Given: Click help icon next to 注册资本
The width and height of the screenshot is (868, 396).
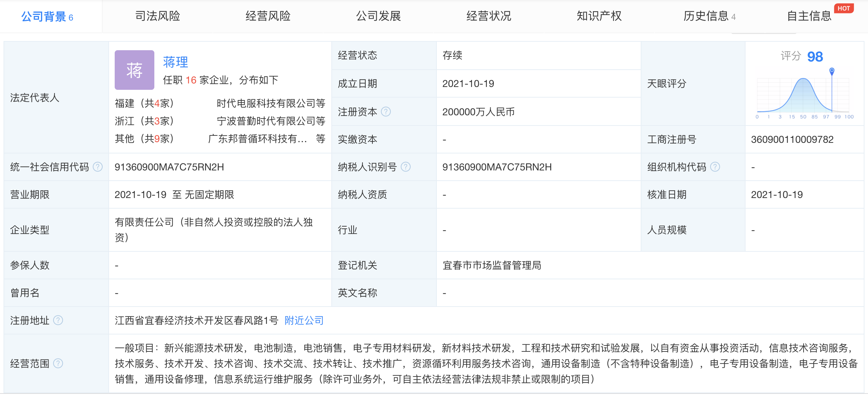Looking at the screenshot, I should [x=386, y=112].
